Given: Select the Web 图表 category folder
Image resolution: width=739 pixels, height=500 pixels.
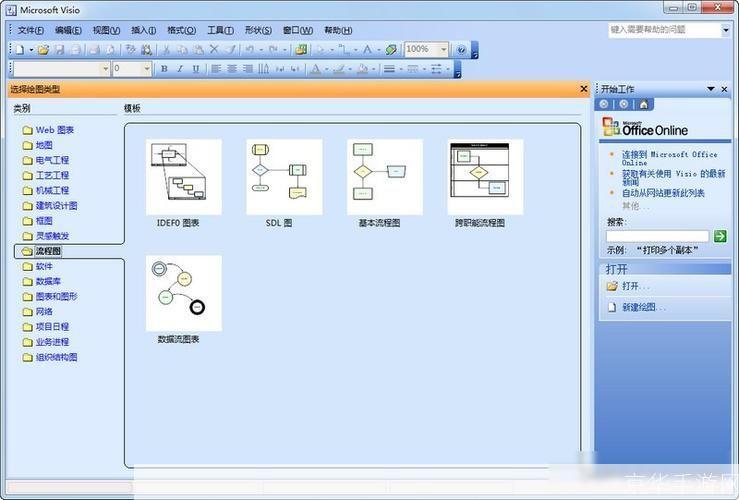Looking at the screenshot, I should (x=48, y=130).
